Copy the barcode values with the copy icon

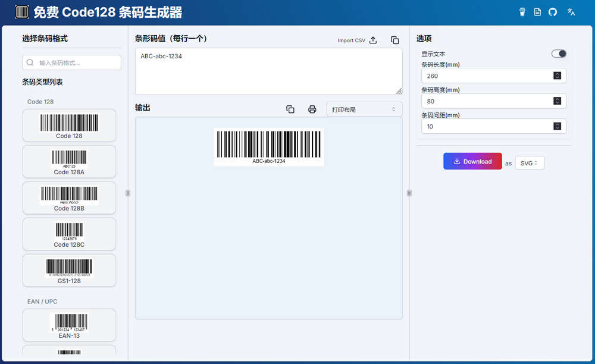pyautogui.click(x=395, y=40)
